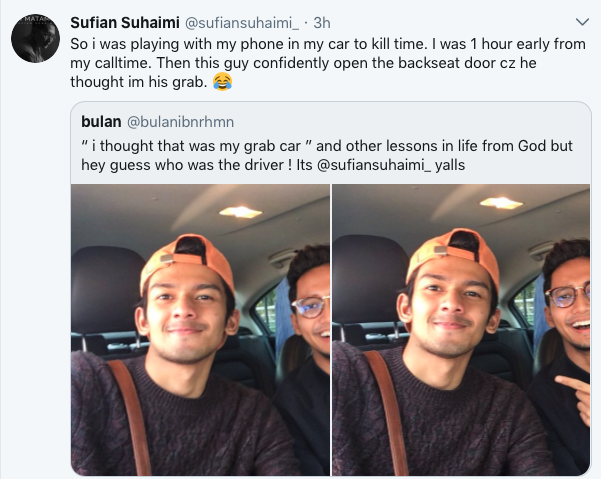Click the @bulanibnrhmn handle
Screen dimensions: 601x479
coord(182,122)
